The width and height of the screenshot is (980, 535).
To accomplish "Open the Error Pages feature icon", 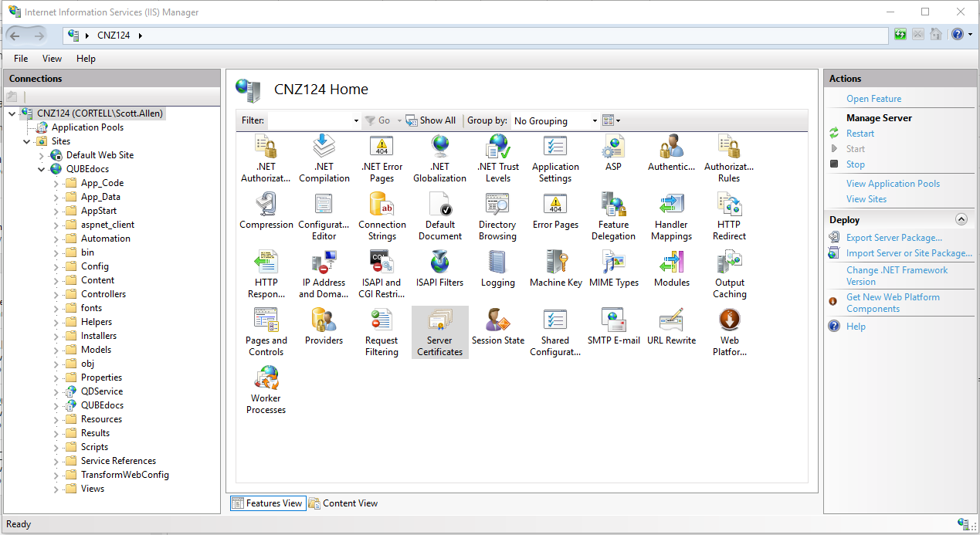I will (555, 210).
